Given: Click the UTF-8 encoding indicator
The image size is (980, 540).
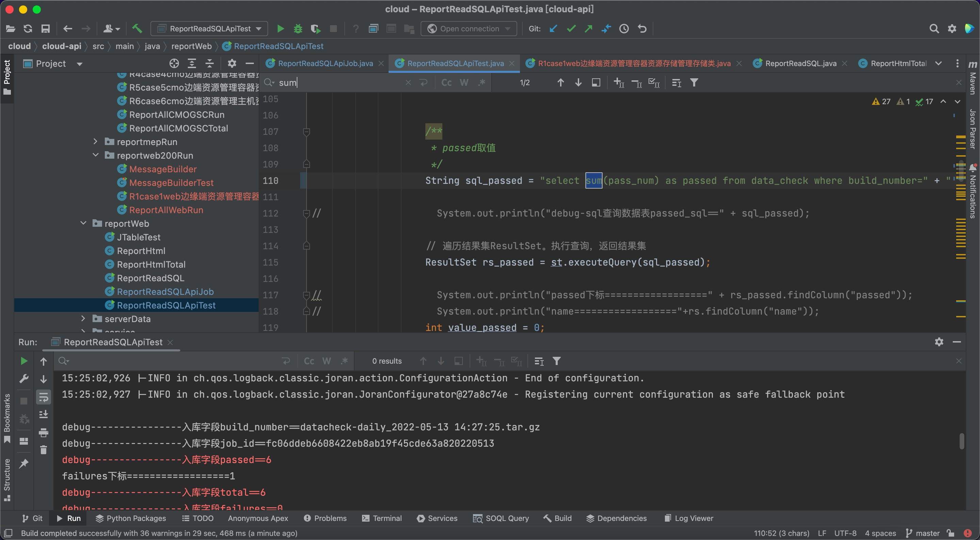Looking at the screenshot, I should (845, 533).
